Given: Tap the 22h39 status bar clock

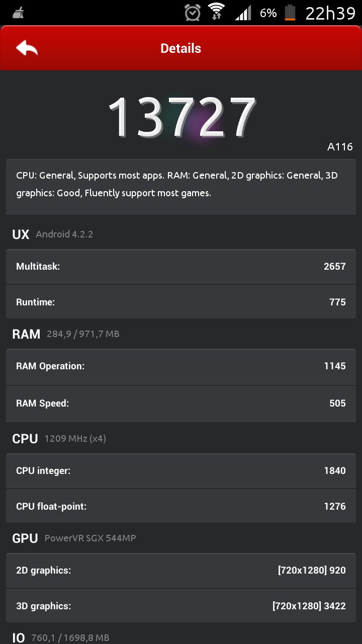Looking at the screenshot, I should click(330, 13).
